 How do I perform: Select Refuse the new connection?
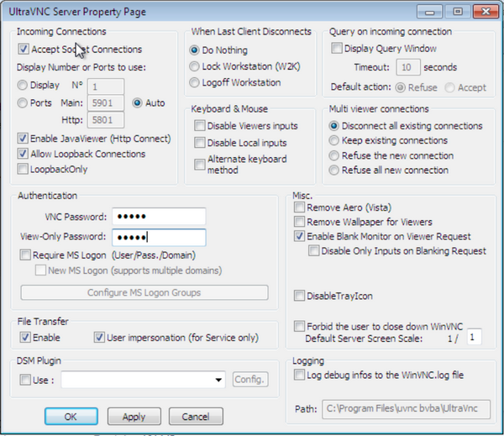coord(334,155)
